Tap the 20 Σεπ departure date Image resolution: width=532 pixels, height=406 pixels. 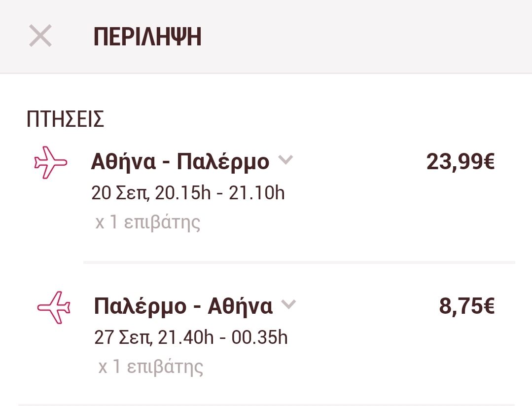coord(120,193)
